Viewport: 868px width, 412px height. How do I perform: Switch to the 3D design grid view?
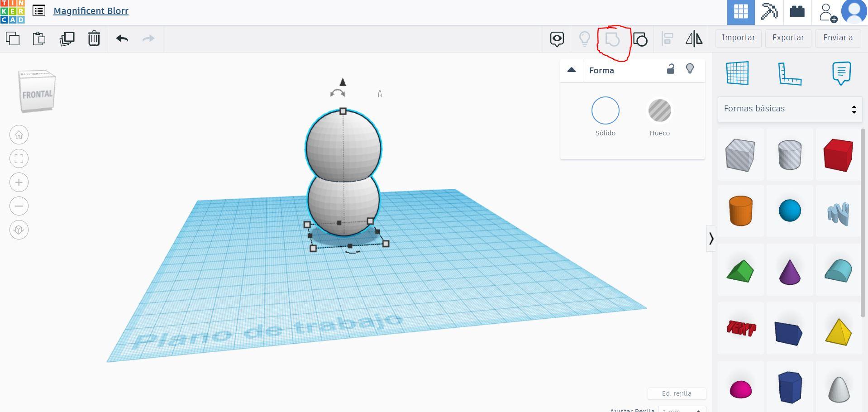741,12
